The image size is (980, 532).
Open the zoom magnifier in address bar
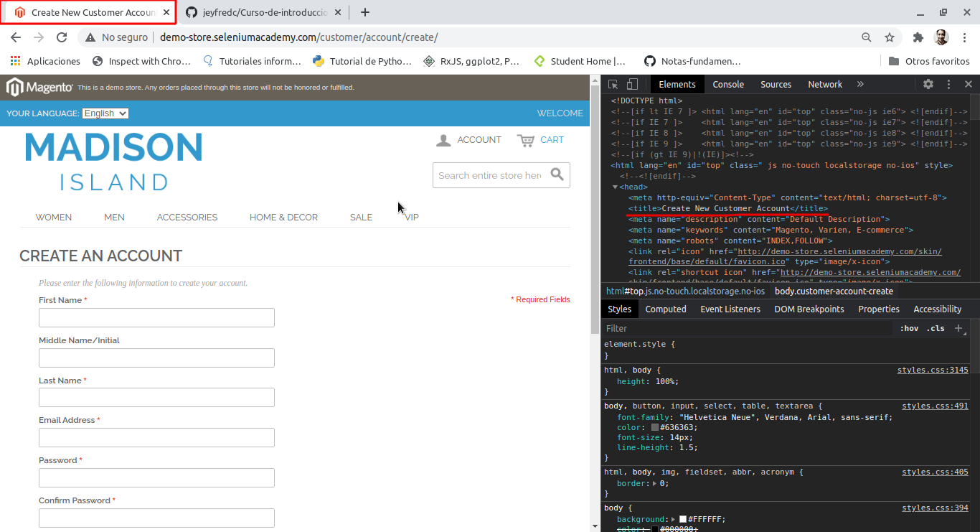tap(867, 37)
